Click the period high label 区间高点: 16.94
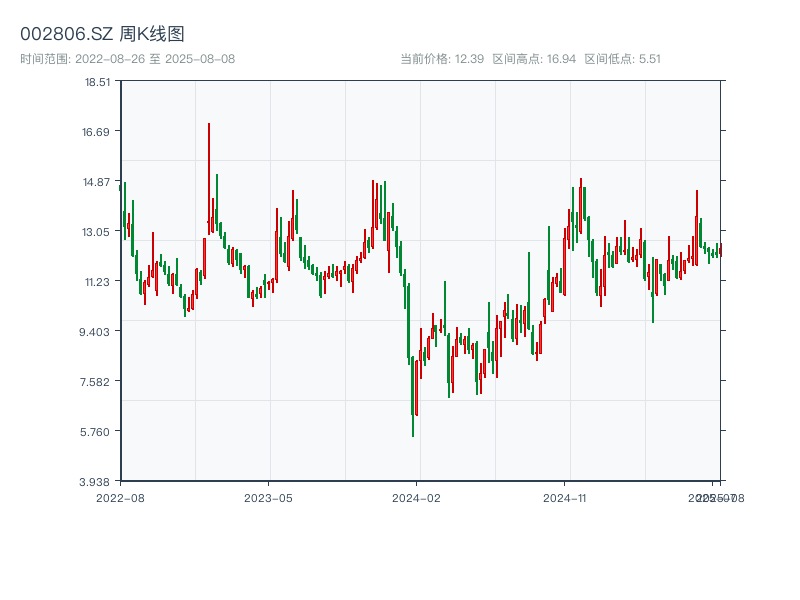The width and height of the screenshot is (800, 600). tap(534, 59)
